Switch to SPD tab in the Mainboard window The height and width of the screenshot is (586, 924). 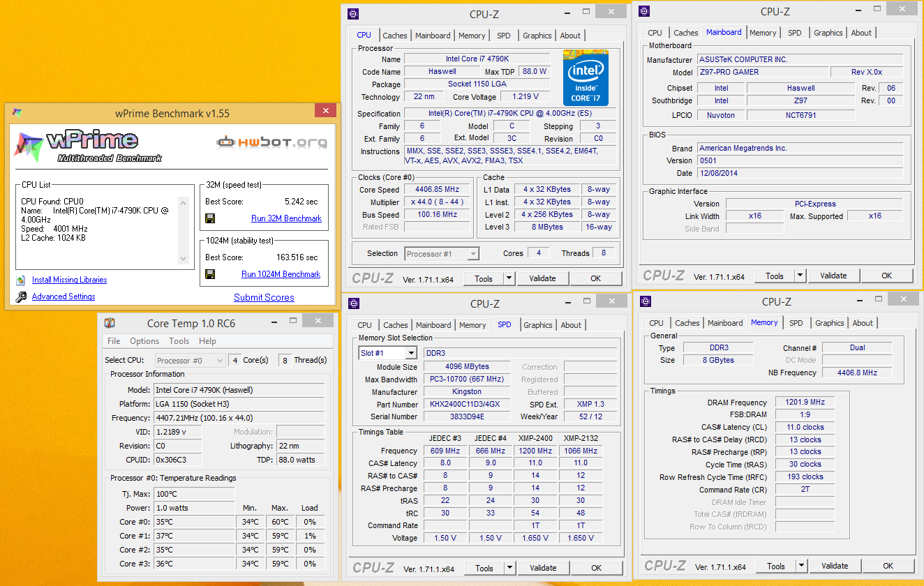coord(795,33)
